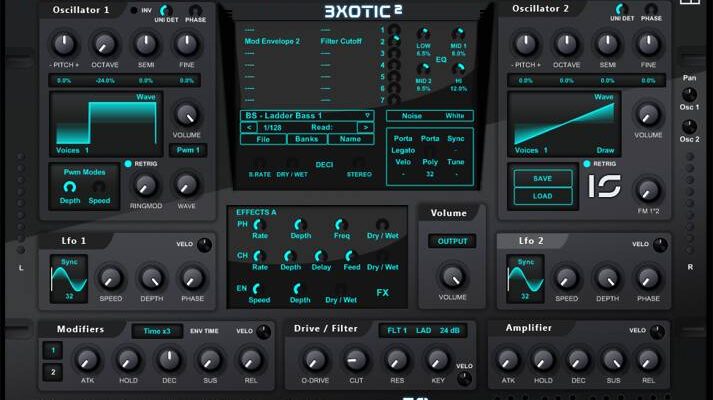Open the FLT 1 LAD 24 dB filter type selector

pyautogui.click(x=425, y=330)
